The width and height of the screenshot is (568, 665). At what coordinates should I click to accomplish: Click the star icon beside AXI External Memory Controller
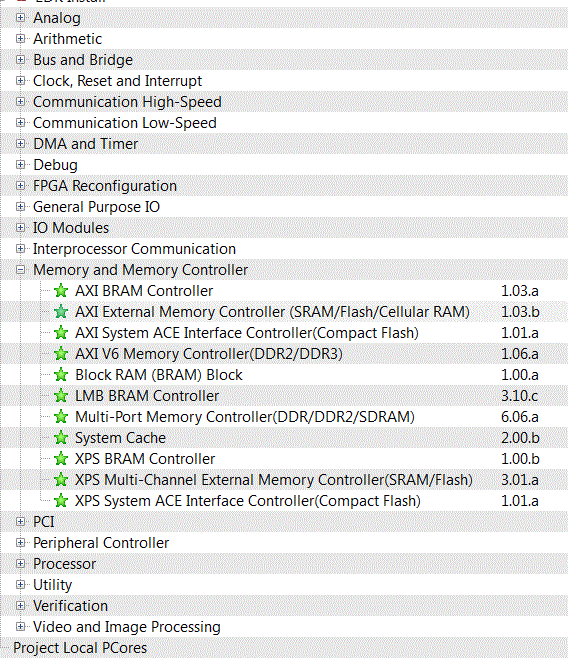(61, 312)
